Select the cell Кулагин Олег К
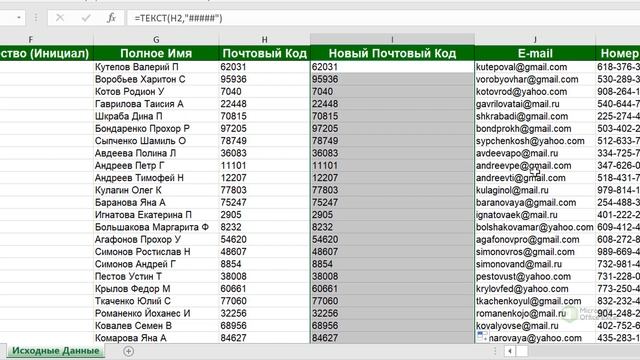Image resolution: width=640 pixels, height=360 pixels. [156, 190]
